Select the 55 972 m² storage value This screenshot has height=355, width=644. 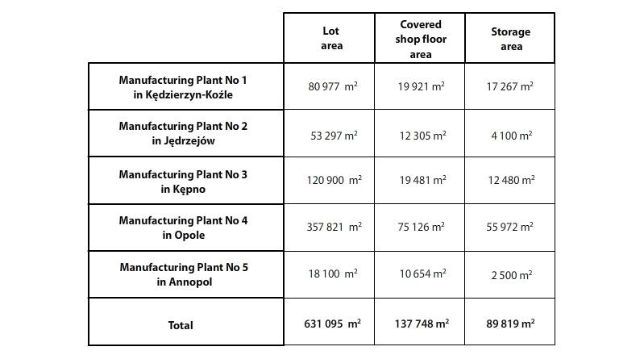coord(509,227)
